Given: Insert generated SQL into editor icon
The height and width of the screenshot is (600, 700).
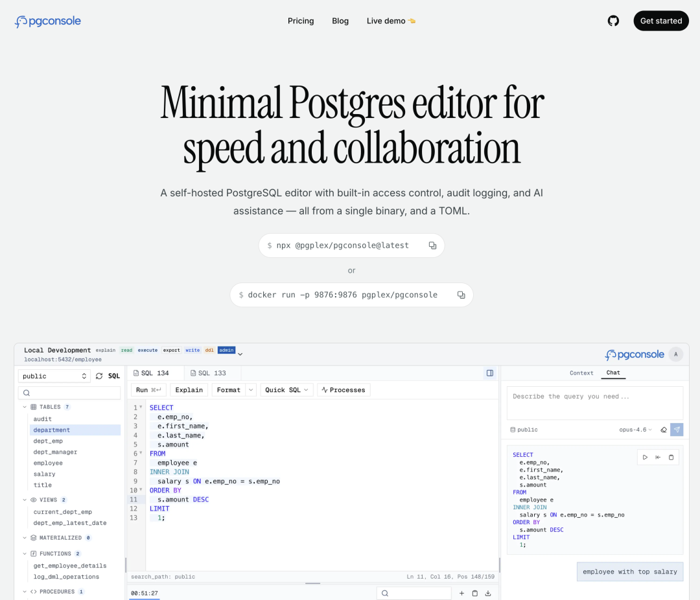Looking at the screenshot, I should tap(658, 457).
